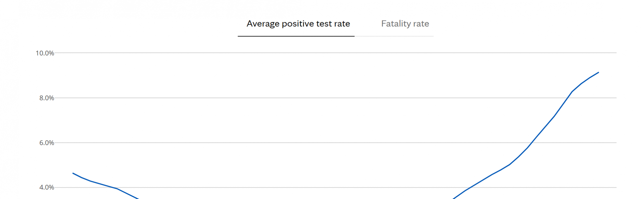Click the rightmost endpoint of the blue line
This screenshot has width=644, height=199.
599,72
